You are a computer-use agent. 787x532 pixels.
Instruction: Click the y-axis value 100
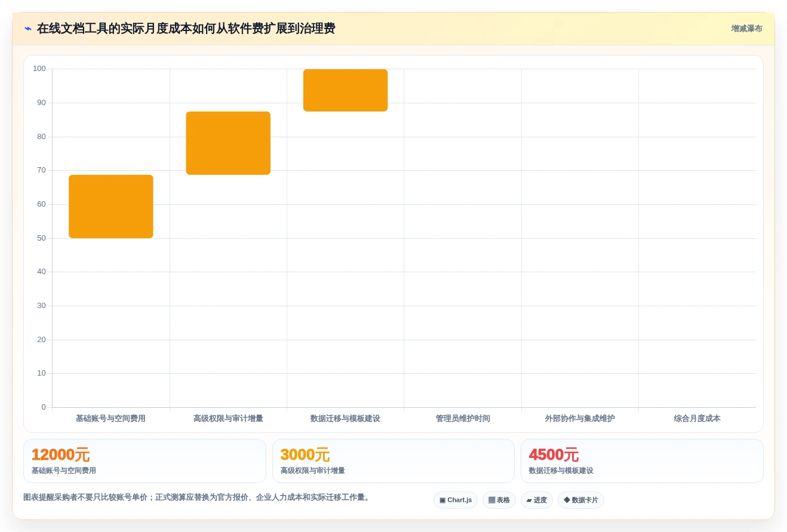(x=39, y=69)
